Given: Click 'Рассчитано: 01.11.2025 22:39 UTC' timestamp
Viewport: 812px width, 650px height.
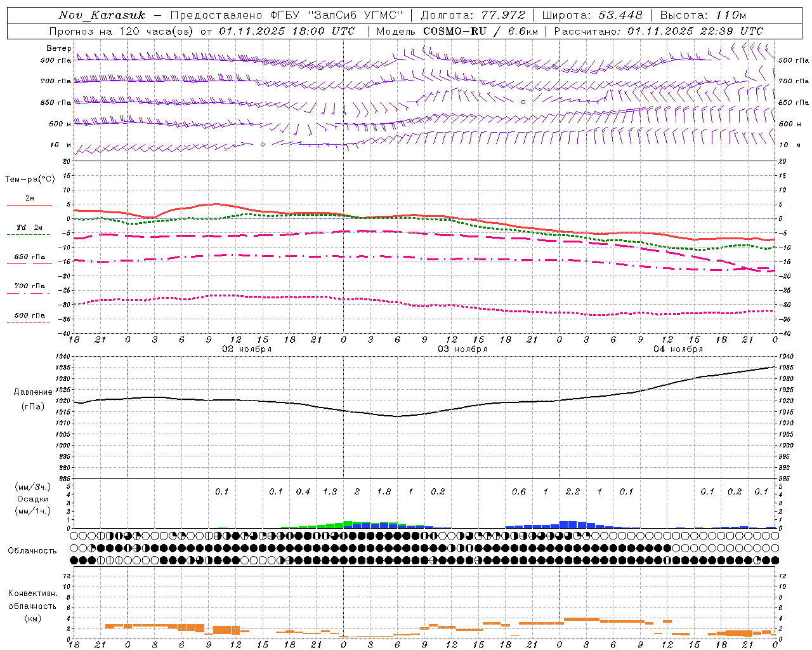Looking at the screenshot, I should [658, 31].
